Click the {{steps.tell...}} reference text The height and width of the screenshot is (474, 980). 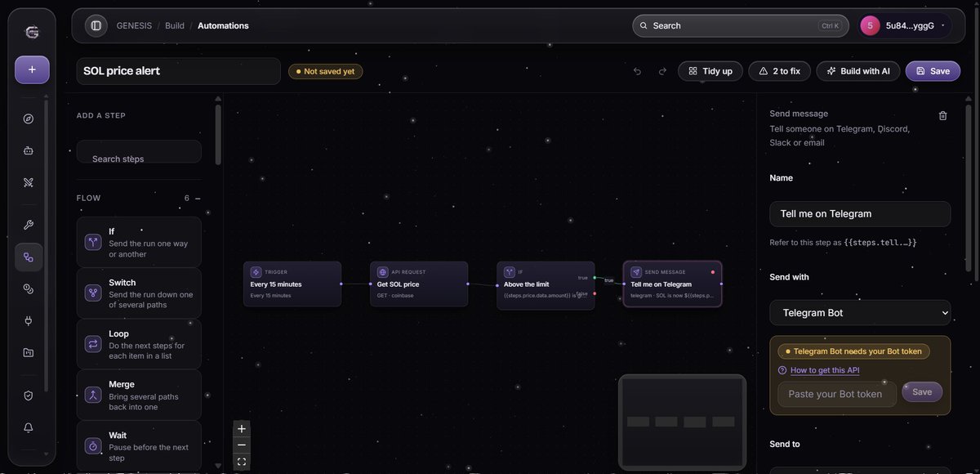click(x=880, y=243)
